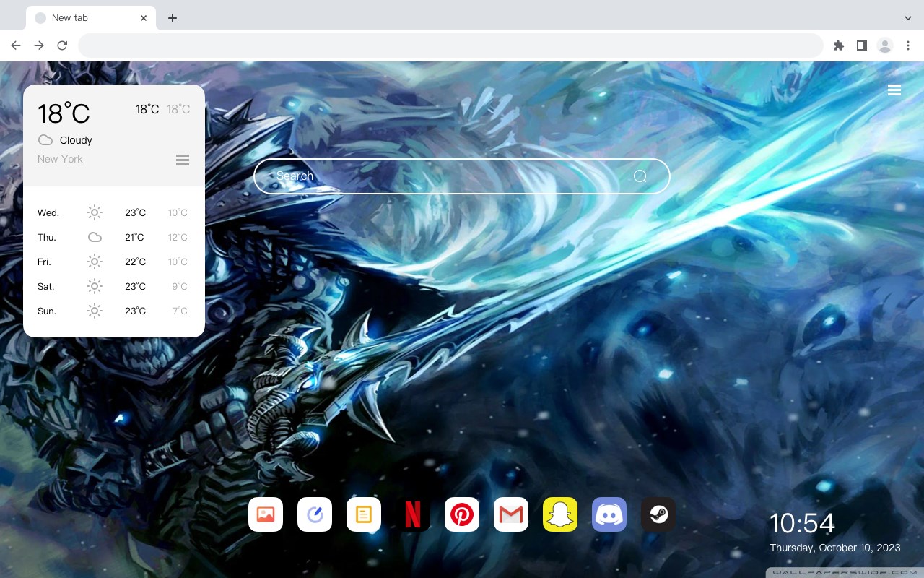This screenshot has width=924, height=578.
Task: Open the profile avatar menu
Action: pos(885,46)
